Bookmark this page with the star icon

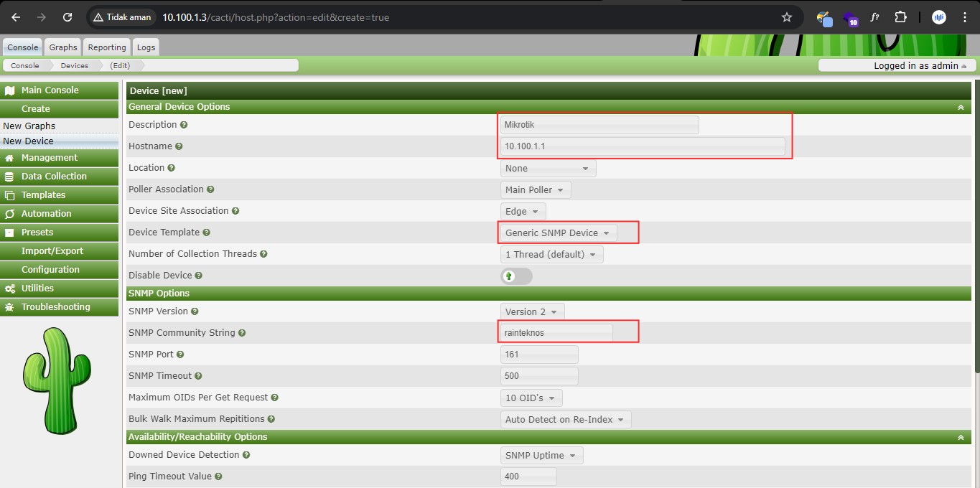click(x=787, y=17)
